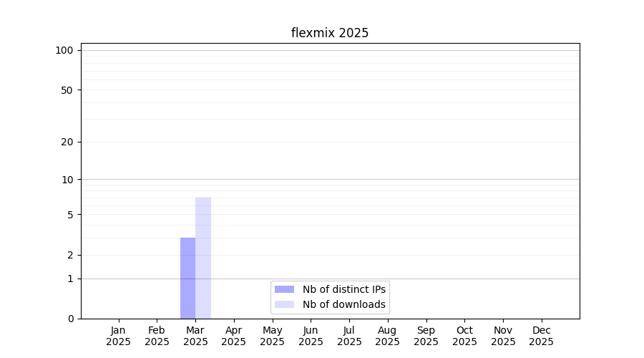The height and width of the screenshot is (358, 644).
Task: Pick the Mar 2025 x-axis label
Action: coord(195,336)
